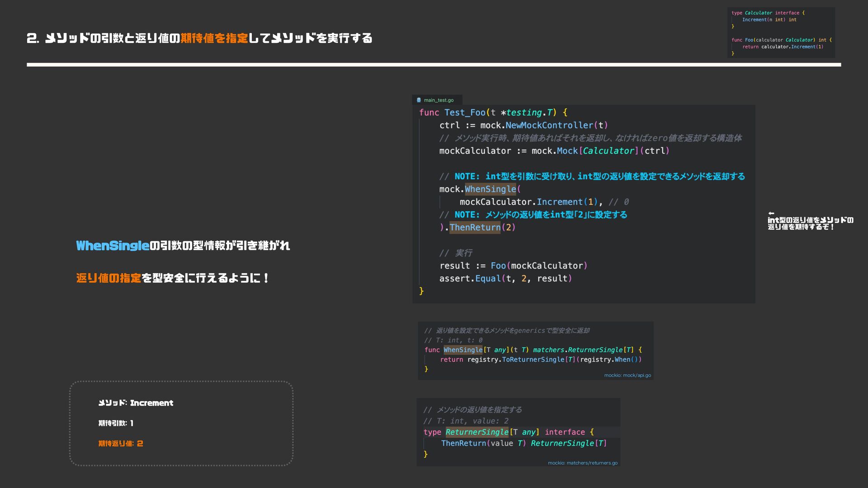
Task: Open the mockio: mock/api.go source link
Action: pyautogui.click(x=627, y=375)
